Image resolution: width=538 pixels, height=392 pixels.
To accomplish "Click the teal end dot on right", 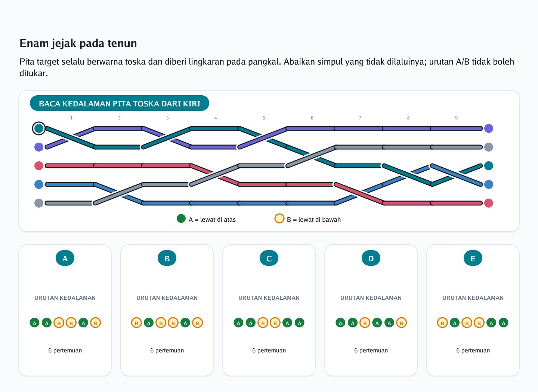I will coord(489,166).
